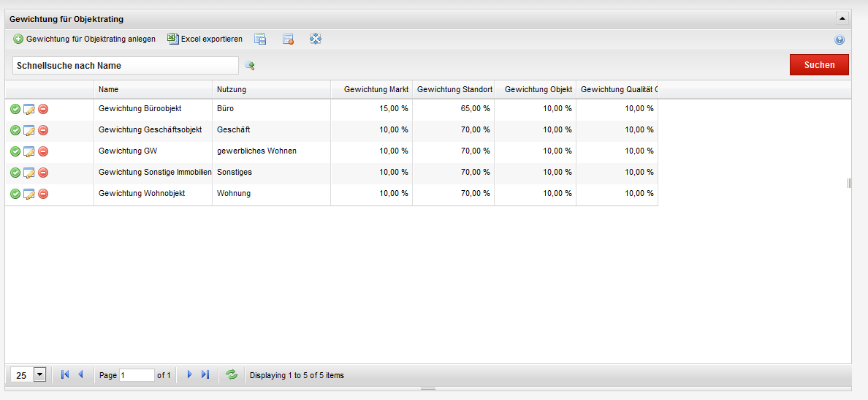This screenshot has height=400, width=868.
Task: Click the blue arrows fullscreen icon
Action: pos(316,39)
